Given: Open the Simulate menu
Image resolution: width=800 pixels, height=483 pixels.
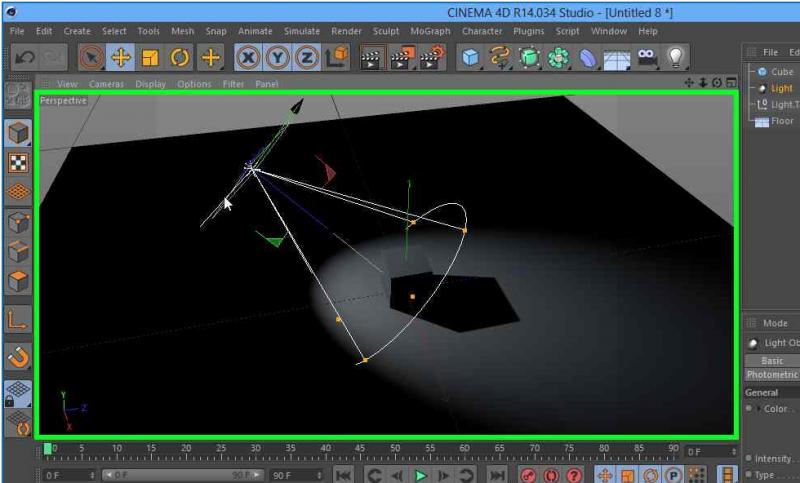Looking at the screenshot, I should click(302, 31).
